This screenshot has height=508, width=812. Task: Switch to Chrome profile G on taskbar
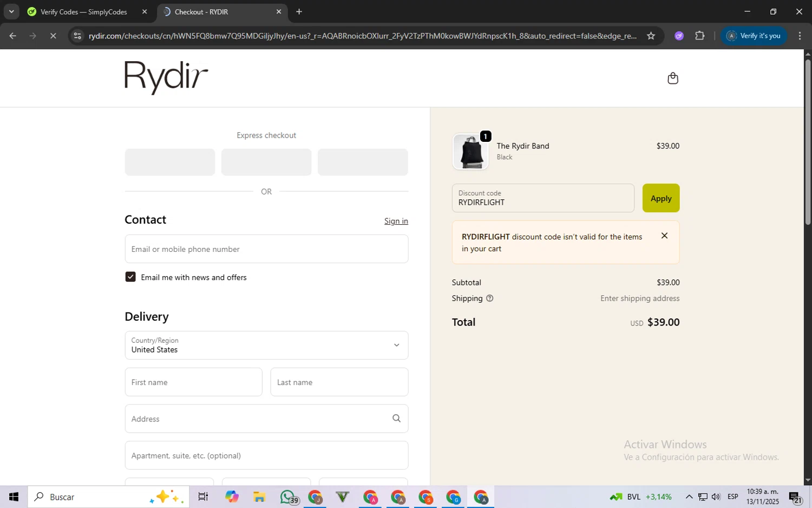(453, 497)
